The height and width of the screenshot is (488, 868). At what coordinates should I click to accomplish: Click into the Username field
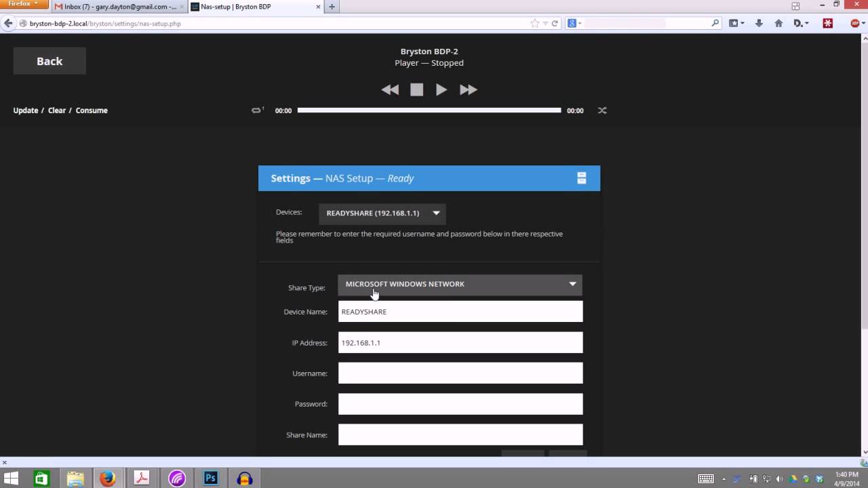point(460,373)
